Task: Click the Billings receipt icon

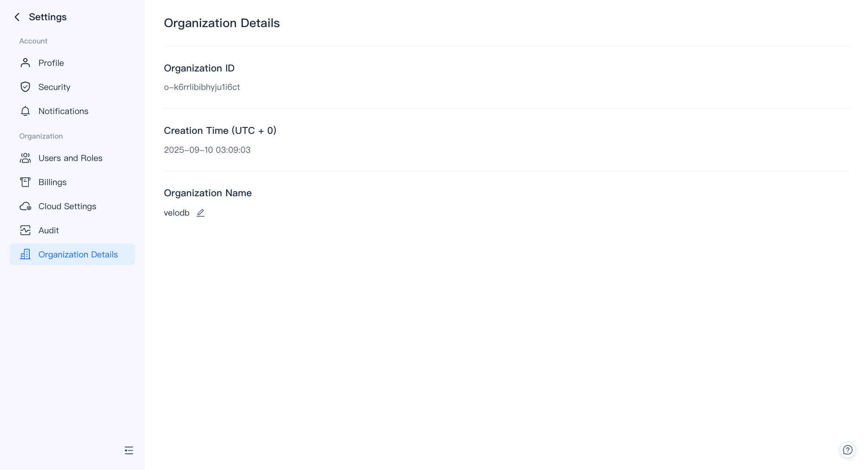Action: point(25,182)
